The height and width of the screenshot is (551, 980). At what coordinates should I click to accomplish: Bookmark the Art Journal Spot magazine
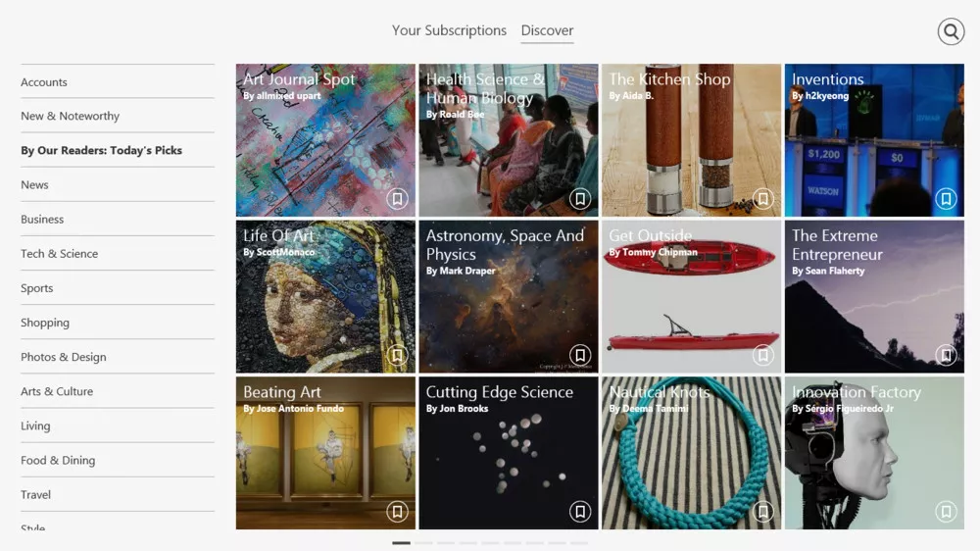coord(397,199)
